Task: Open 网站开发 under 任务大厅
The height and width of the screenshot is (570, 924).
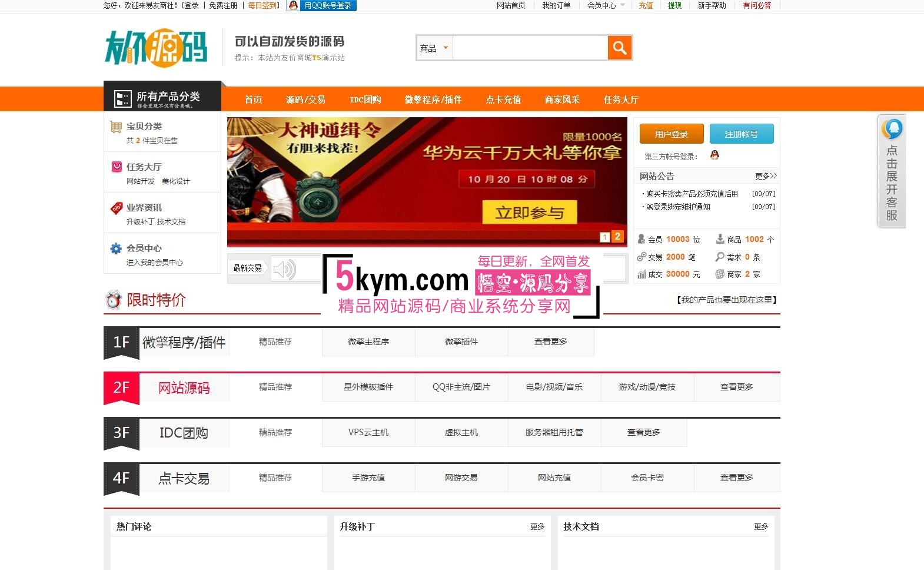Action: coord(141,181)
